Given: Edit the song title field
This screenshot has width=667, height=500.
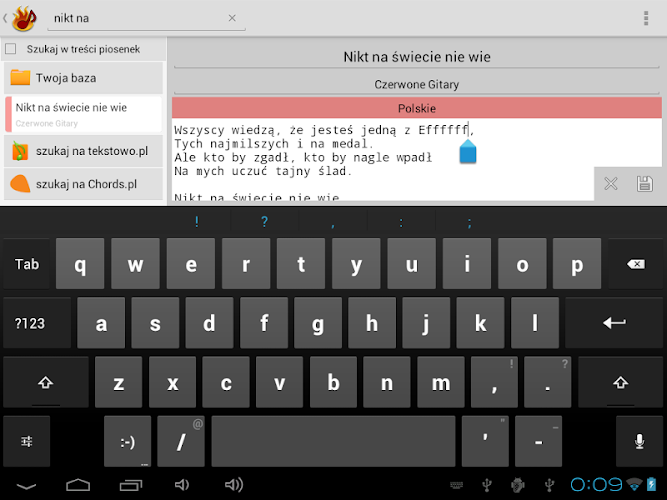Looking at the screenshot, I should (x=417, y=57).
